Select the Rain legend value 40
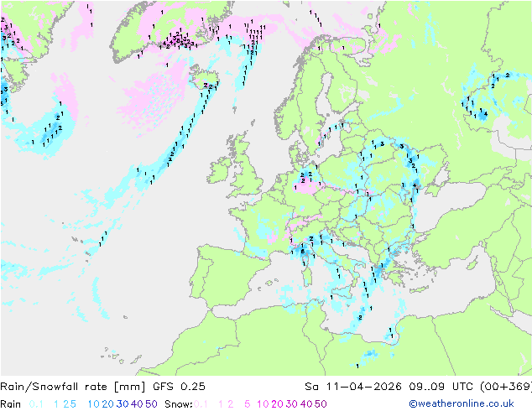The image size is (532, 411). [x=137, y=404]
